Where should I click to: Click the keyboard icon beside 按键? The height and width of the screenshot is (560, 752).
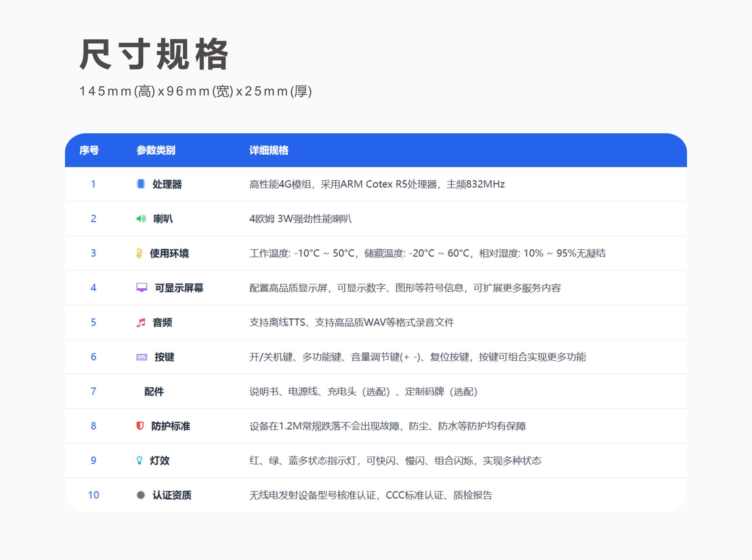[142, 357]
